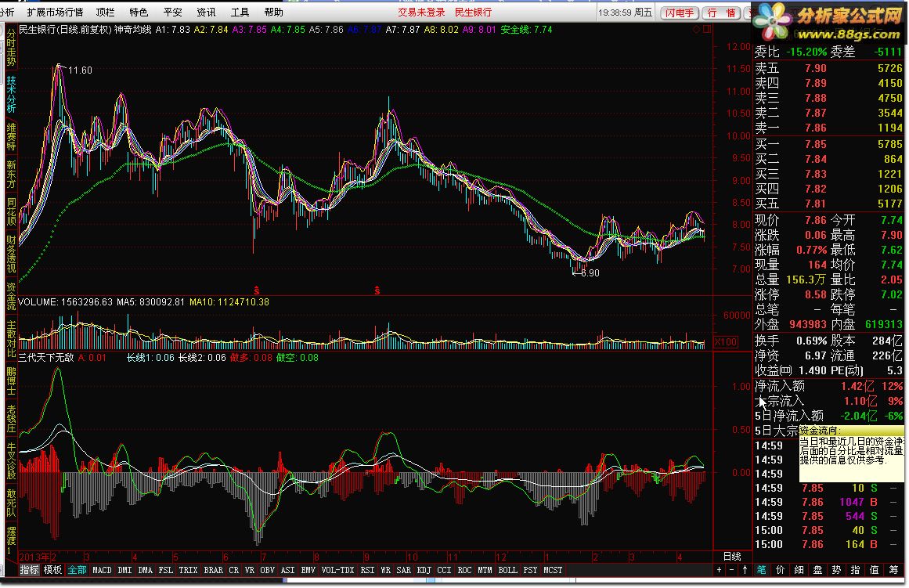909x588 pixels.
Task: Select the 笔 tab in quote panel
Action: pos(762,570)
